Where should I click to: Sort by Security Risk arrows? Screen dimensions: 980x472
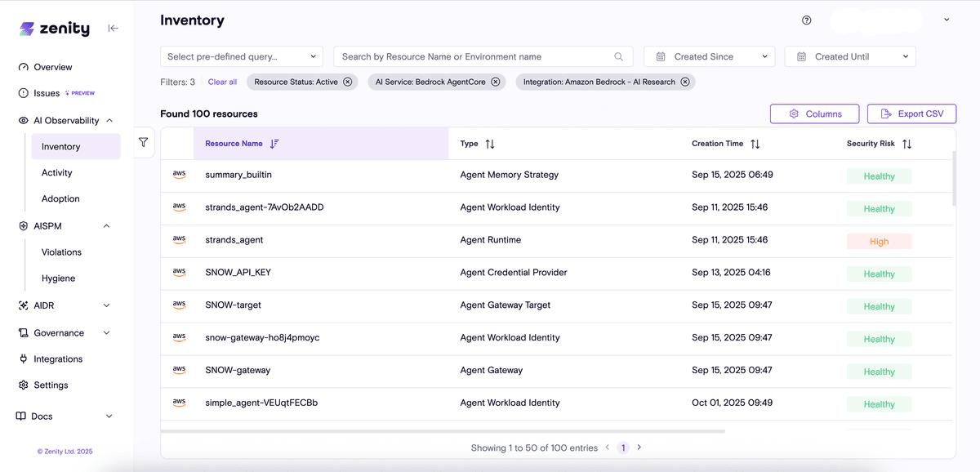pyautogui.click(x=906, y=144)
